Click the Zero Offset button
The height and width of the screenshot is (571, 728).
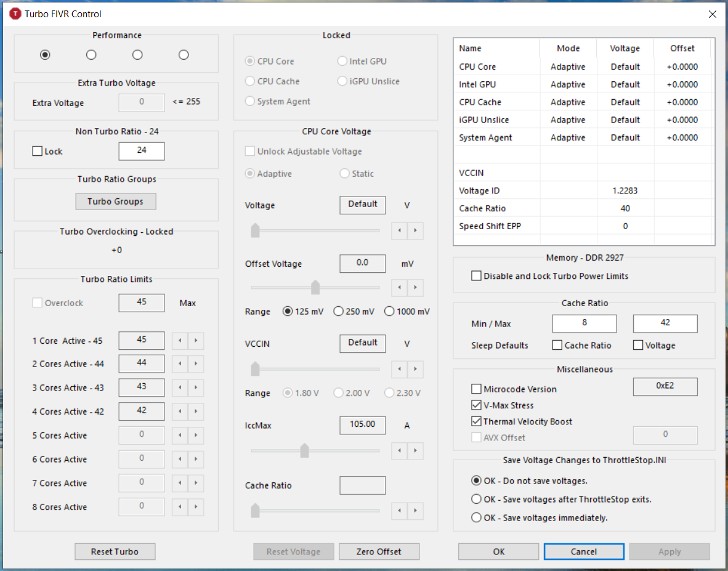379,551
